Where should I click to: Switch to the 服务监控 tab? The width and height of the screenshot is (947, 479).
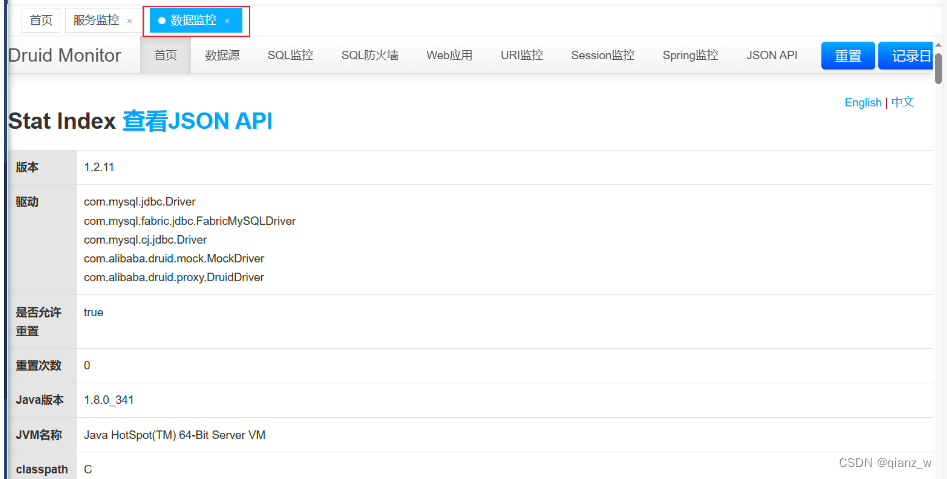click(96, 21)
